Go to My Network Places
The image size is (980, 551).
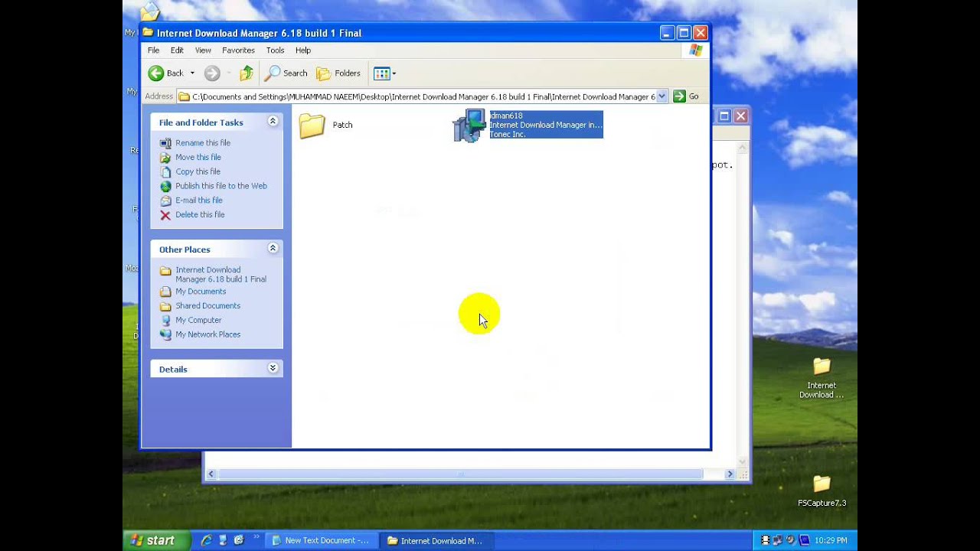point(207,334)
